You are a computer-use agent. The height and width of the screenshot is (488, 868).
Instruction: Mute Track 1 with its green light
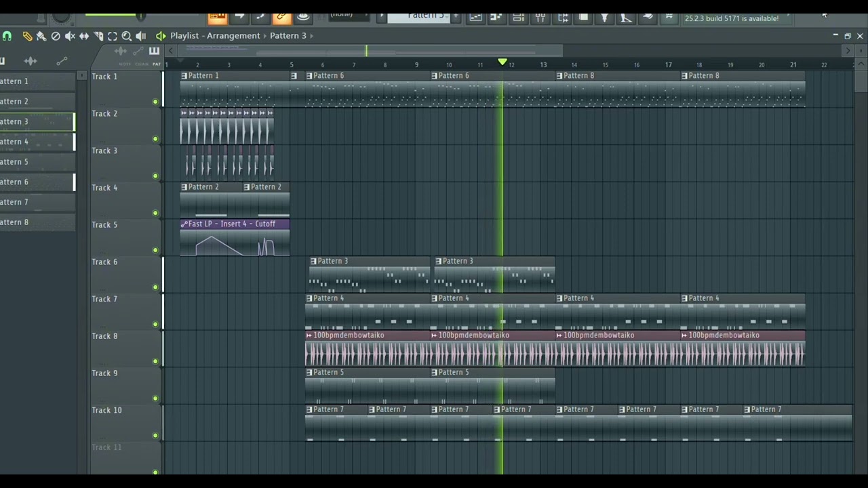[x=155, y=102]
